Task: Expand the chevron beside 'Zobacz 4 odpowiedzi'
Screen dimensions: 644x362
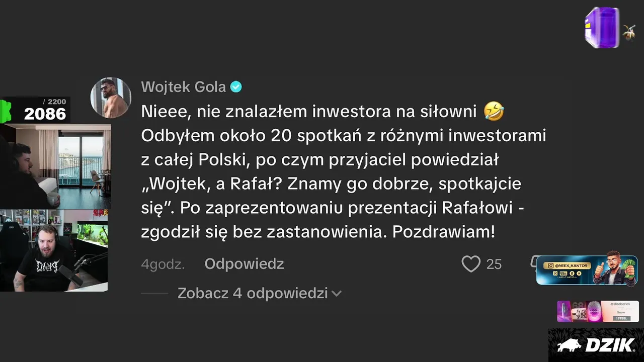Action: (337, 293)
